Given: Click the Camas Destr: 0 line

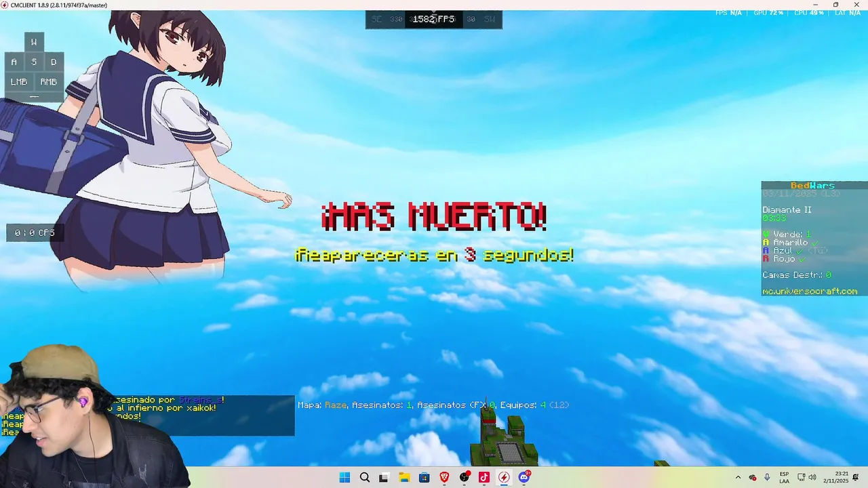Looking at the screenshot, I should click(x=797, y=275).
